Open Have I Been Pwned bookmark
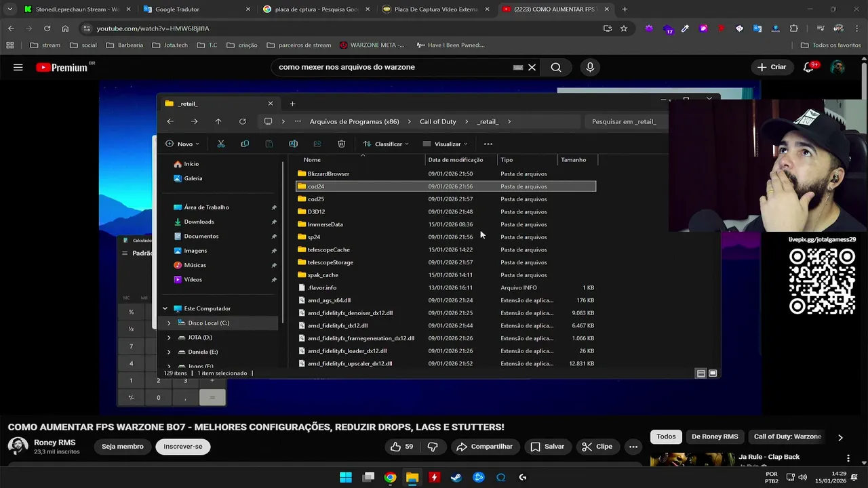This screenshot has width=868, height=488. 450,45
